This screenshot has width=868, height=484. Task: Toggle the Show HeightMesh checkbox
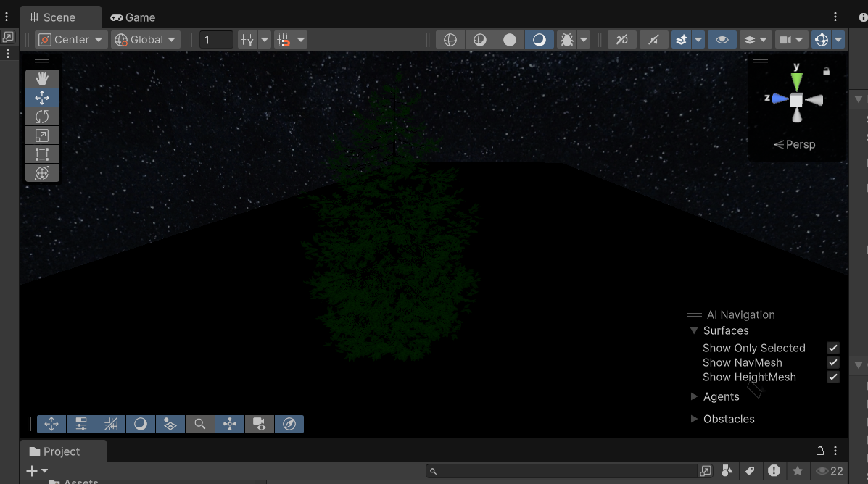(833, 377)
